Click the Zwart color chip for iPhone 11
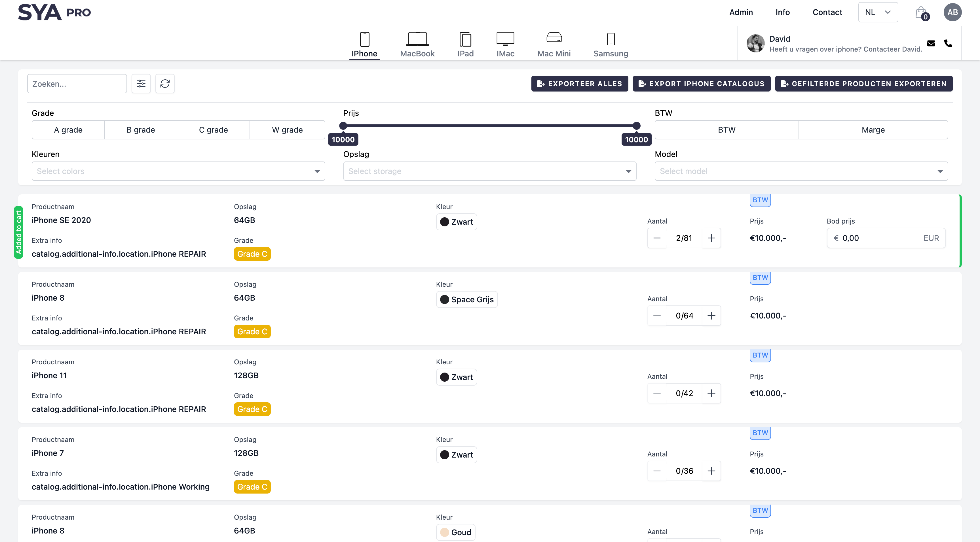This screenshot has width=980, height=542. click(x=456, y=377)
